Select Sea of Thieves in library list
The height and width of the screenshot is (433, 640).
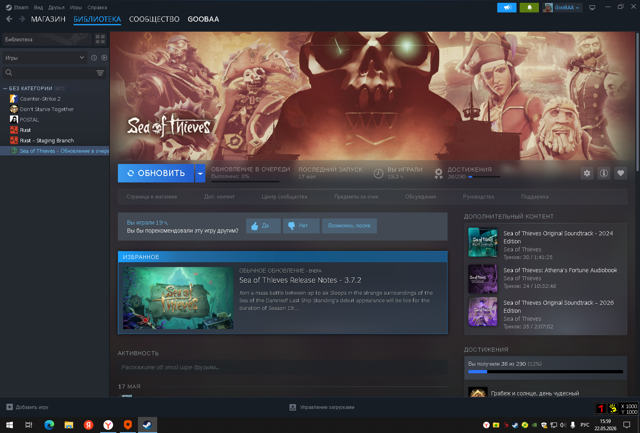pos(55,151)
